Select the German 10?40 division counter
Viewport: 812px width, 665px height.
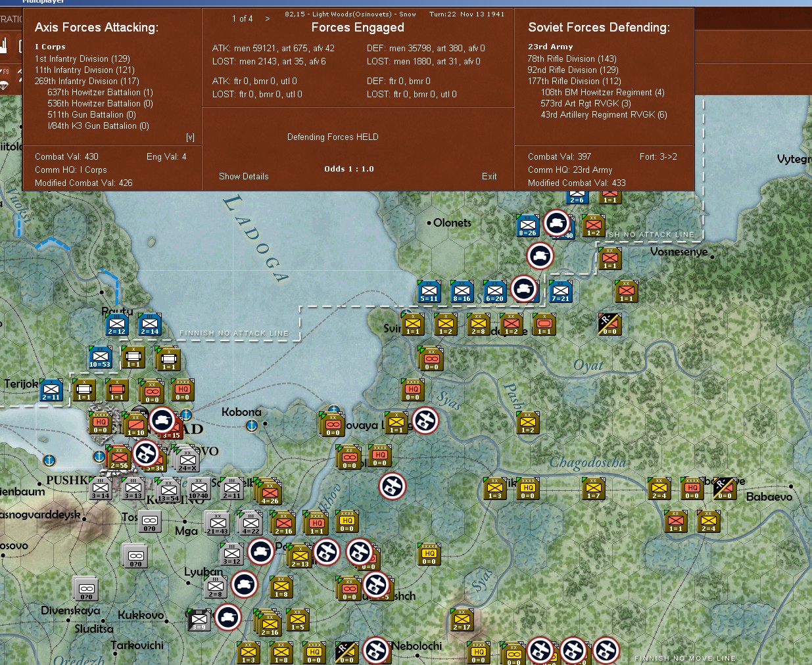click(x=199, y=489)
